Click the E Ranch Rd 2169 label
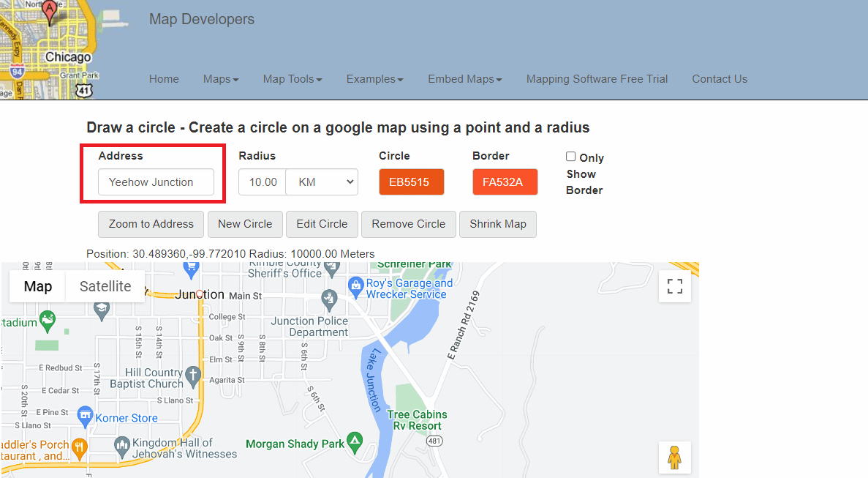This screenshot has width=868, height=478. tap(464, 326)
